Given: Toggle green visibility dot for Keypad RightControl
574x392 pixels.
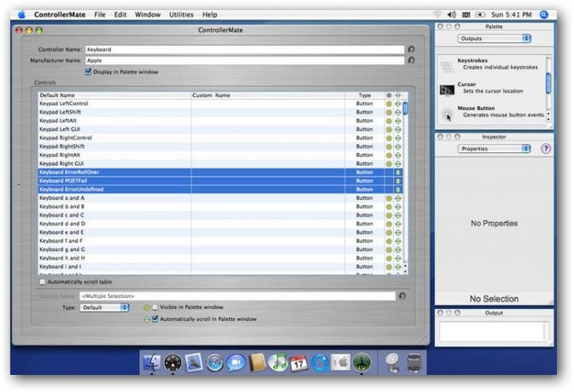Looking at the screenshot, I should coord(389,138).
